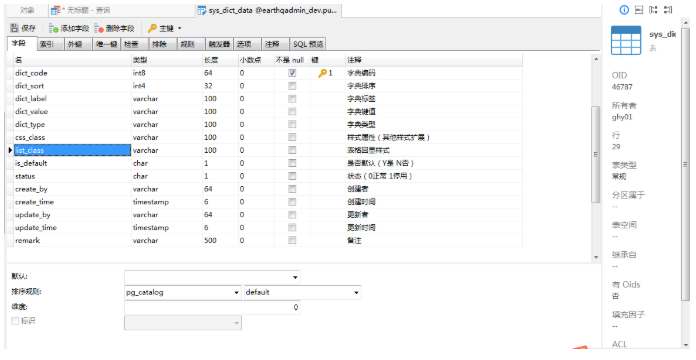Check not-null for status
The width and height of the screenshot is (696, 360).
(292, 176)
